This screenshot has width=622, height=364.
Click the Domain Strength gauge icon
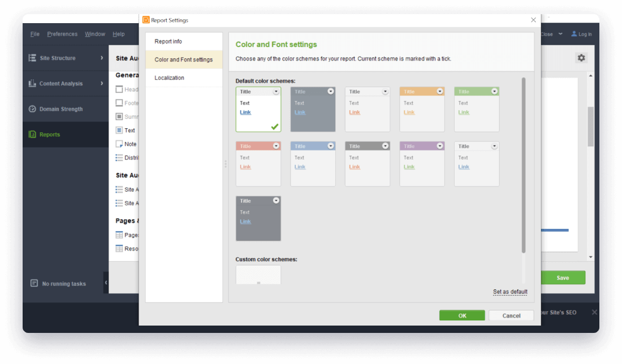tap(33, 109)
